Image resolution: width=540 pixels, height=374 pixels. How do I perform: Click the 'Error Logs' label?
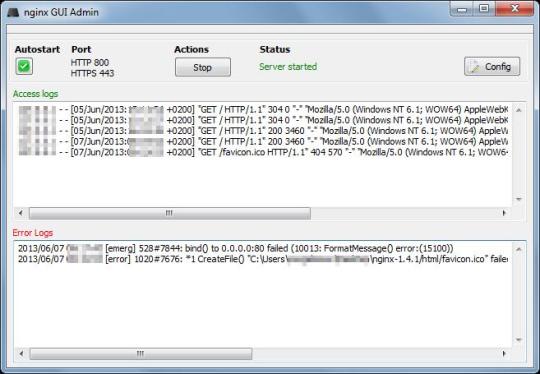tap(33, 233)
